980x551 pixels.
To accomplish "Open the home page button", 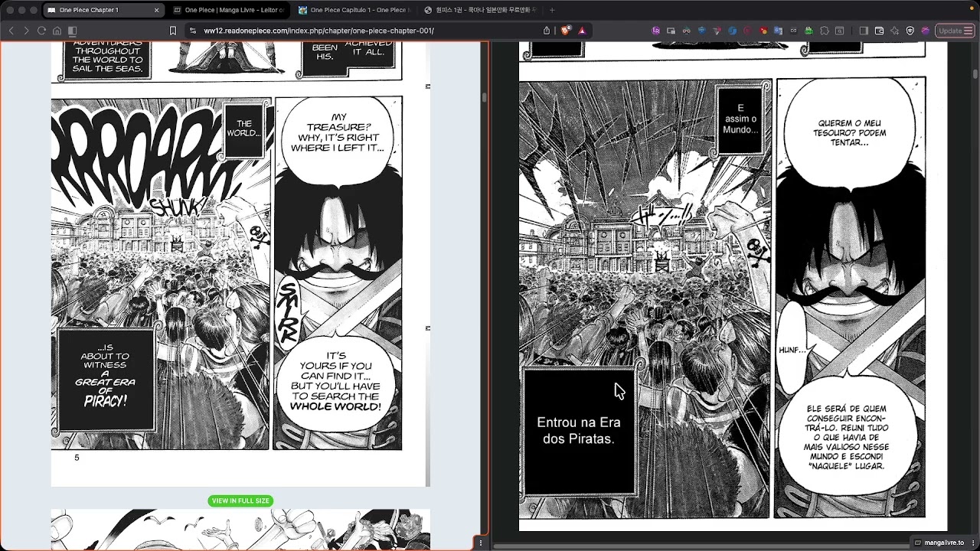I will click(57, 31).
